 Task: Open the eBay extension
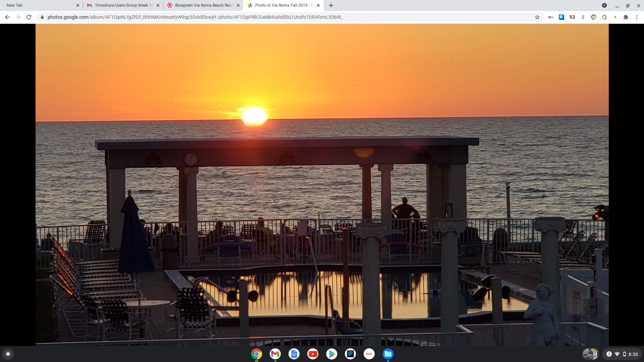(x=551, y=17)
